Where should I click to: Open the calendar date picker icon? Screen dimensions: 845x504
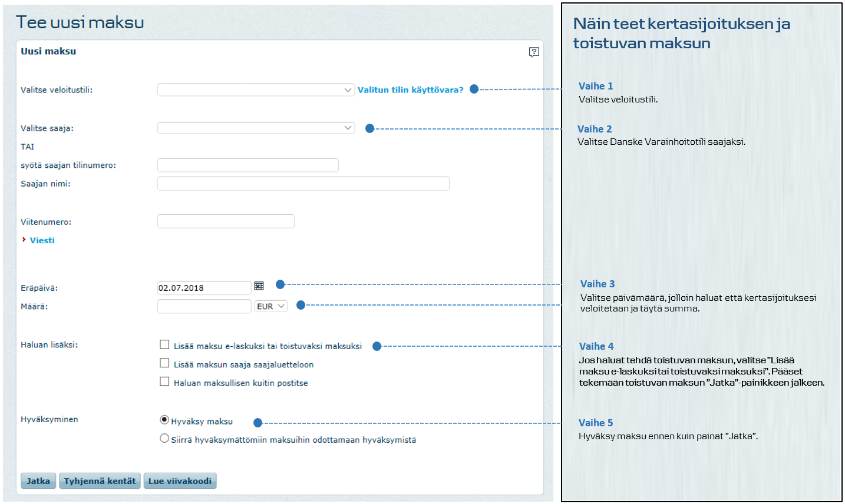[259, 286]
